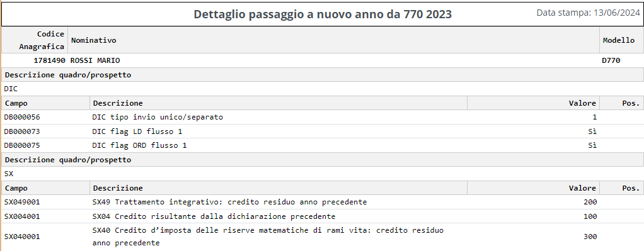Click the Nominativo column header
644x251 pixels.
click(x=94, y=40)
